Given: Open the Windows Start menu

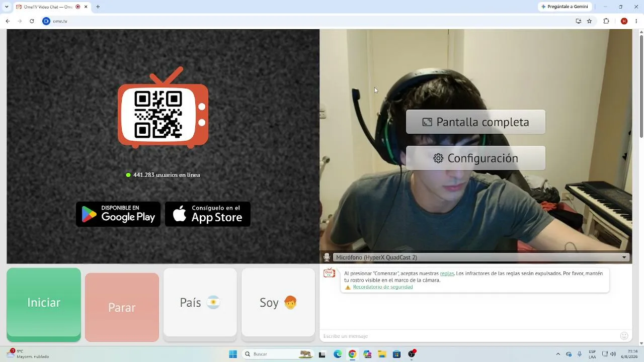Looking at the screenshot, I should coord(233,354).
